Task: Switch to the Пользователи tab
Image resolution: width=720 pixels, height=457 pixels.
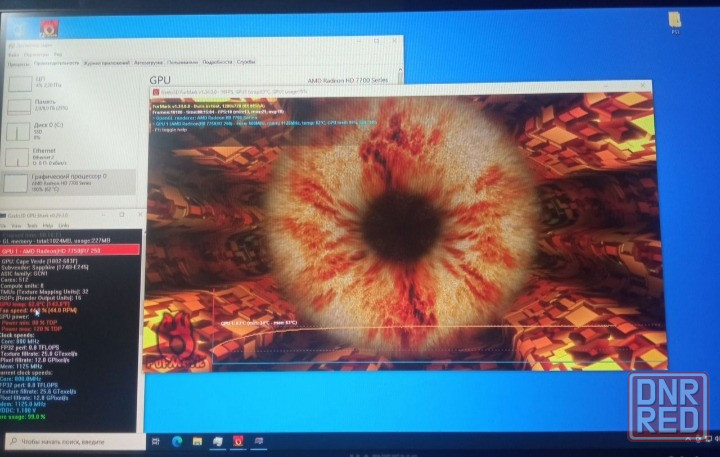Action: tap(182, 62)
